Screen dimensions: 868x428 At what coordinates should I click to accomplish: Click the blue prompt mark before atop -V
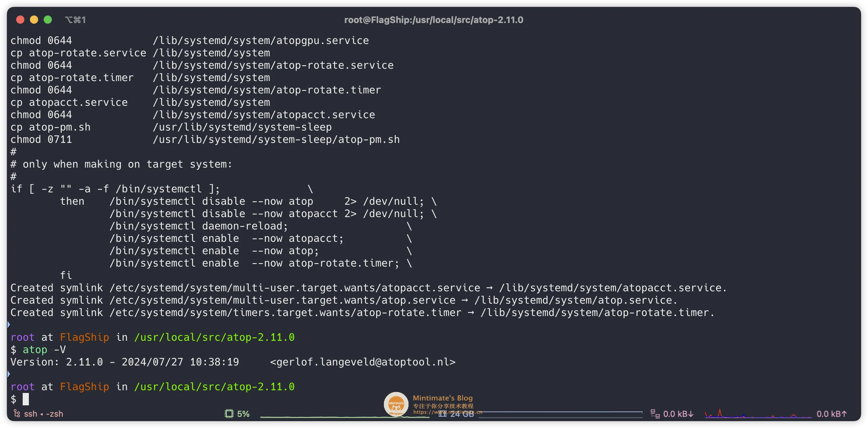pos(9,325)
